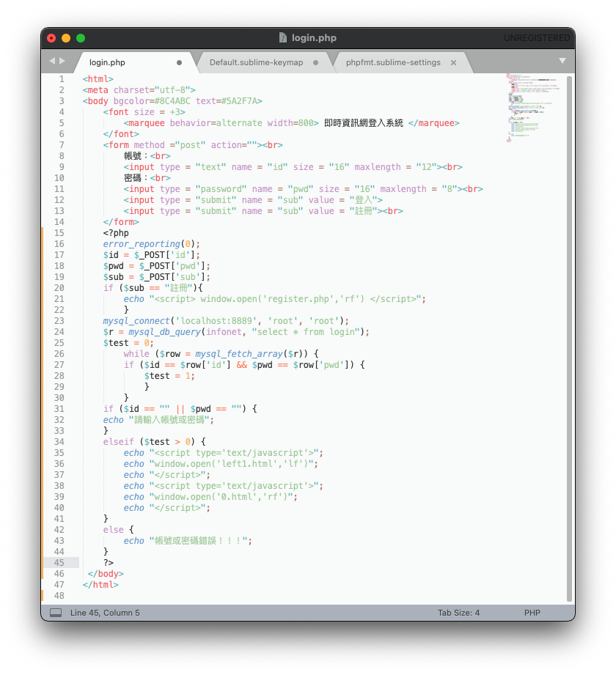Change the PHP syntax selector
Image resolution: width=616 pixels, height=675 pixels.
point(532,613)
